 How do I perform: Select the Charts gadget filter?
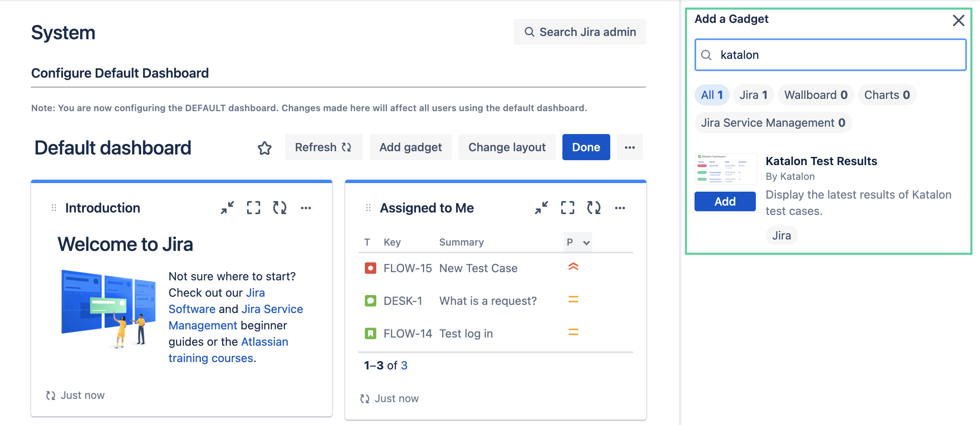[887, 95]
